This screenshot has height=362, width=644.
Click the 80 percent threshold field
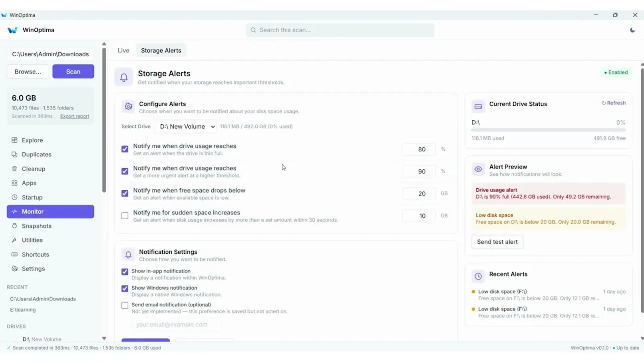[x=419, y=149]
